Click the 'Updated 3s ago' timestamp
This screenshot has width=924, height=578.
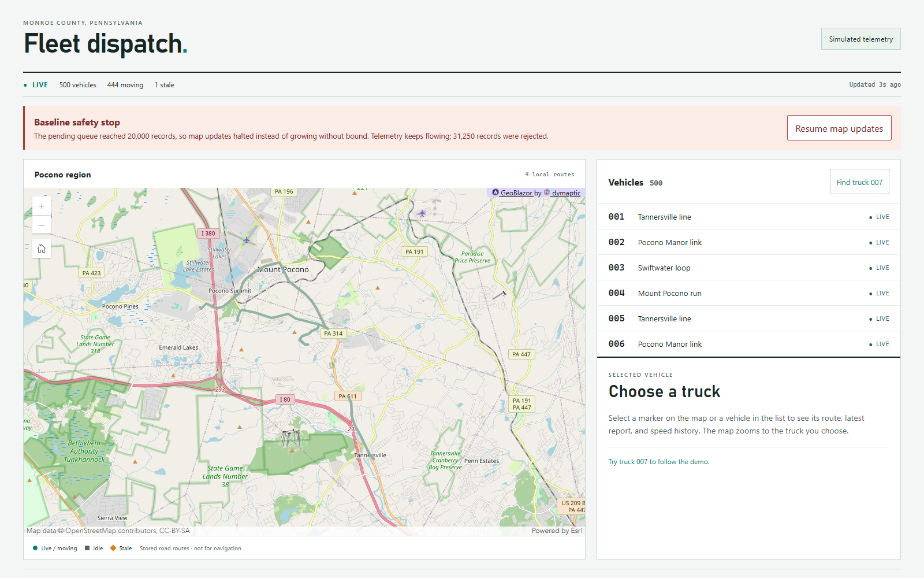coord(875,85)
